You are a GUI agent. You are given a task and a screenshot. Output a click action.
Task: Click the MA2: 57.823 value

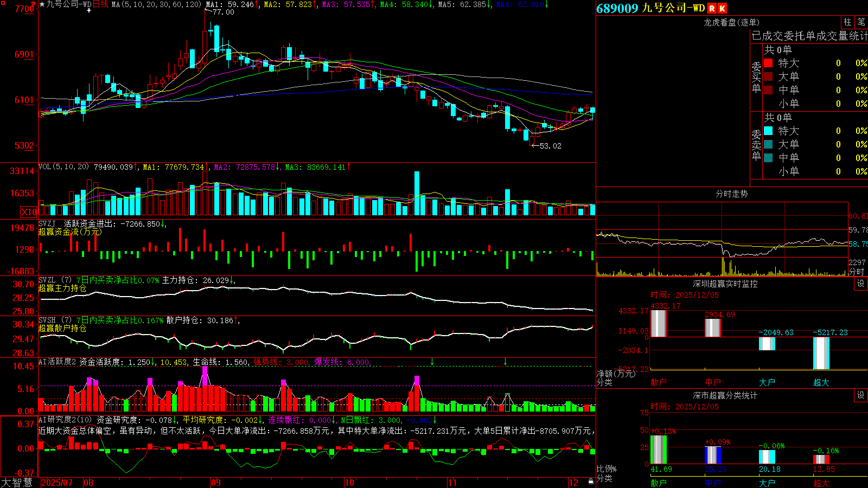(289, 4)
